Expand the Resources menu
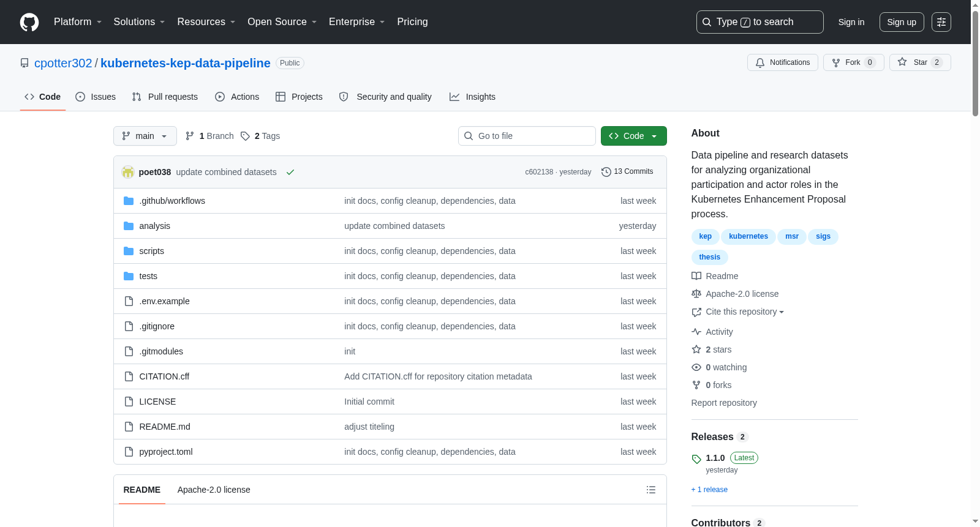The height and width of the screenshot is (527, 980). [x=206, y=22]
